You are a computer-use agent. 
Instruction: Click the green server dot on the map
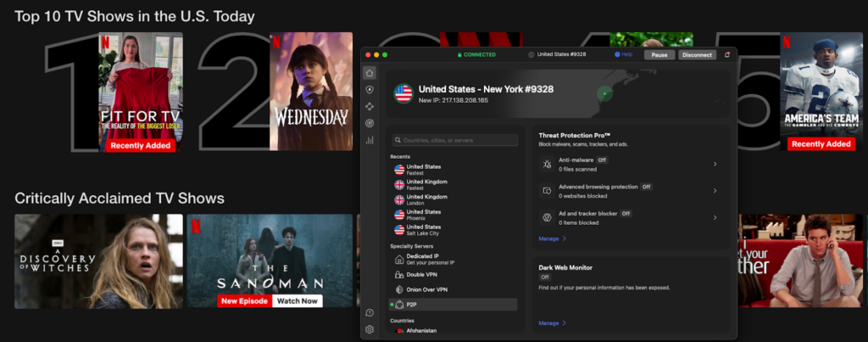coord(604,93)
